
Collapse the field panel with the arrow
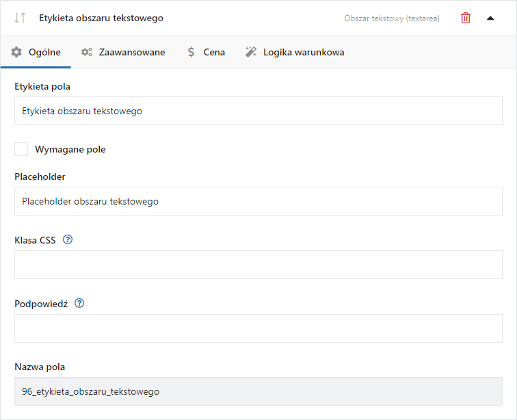(490, 18)
